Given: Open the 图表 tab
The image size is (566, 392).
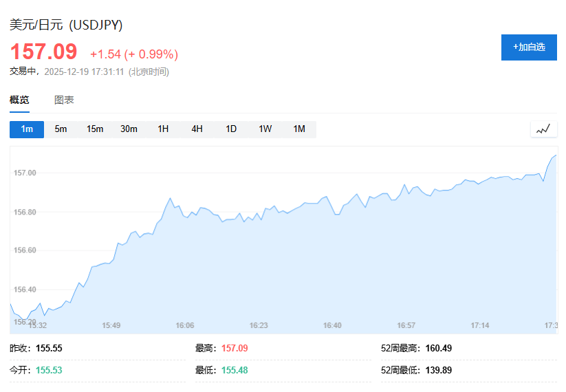Looking at the screenshot, I should pyautogui.click(x=64, y=100).
